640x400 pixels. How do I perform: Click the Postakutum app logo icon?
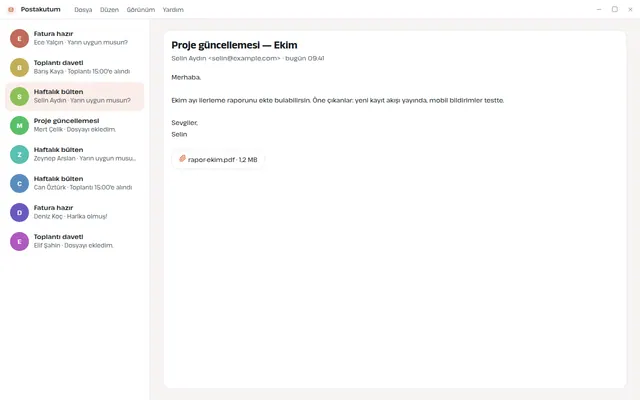11,9
